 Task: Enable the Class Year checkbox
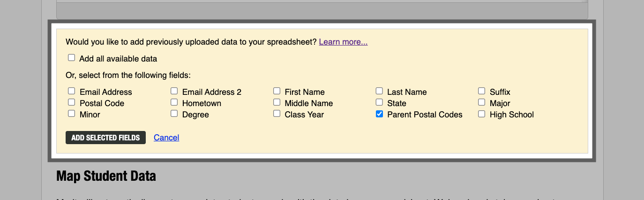(277, 114)
